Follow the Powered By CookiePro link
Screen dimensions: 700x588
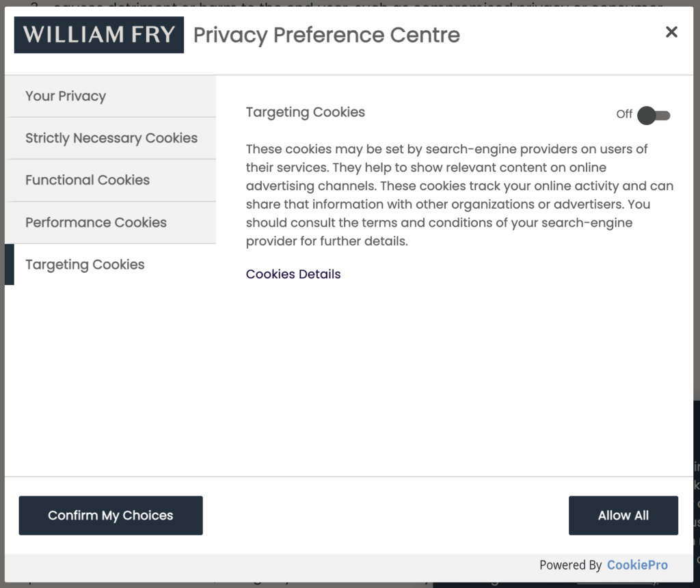tap(604, 565)
